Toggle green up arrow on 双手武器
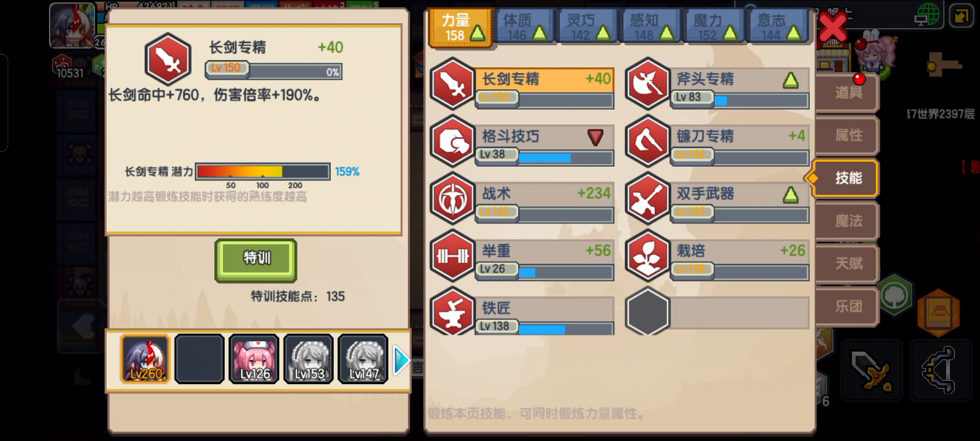Screen dimensions: 980x441 point(791,195)
